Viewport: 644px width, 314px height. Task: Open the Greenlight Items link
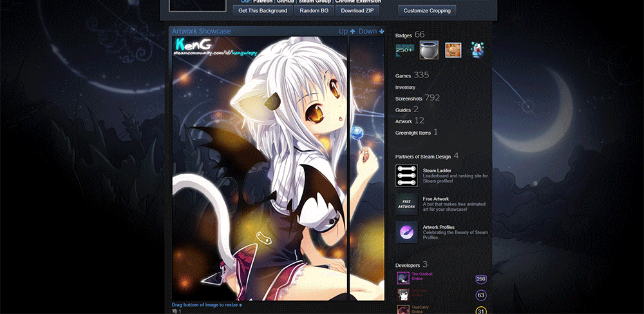click(x=417, y=132)
